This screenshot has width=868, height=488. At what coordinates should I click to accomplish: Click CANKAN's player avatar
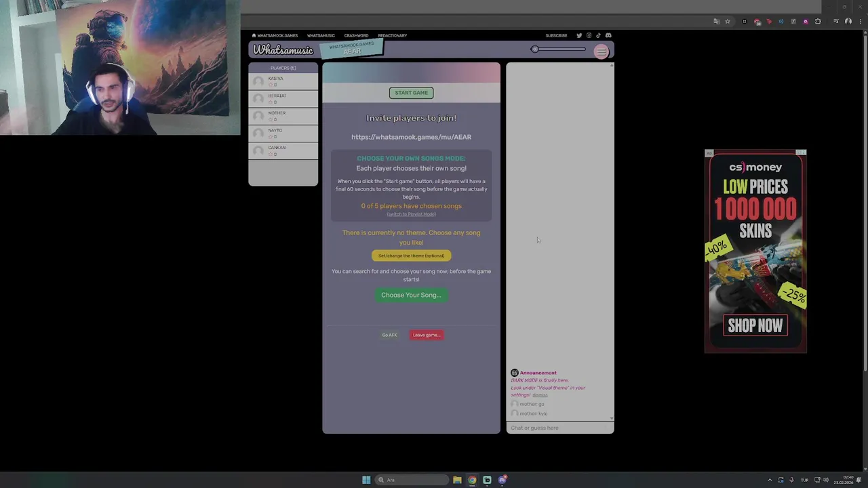(x=258, y=150)
